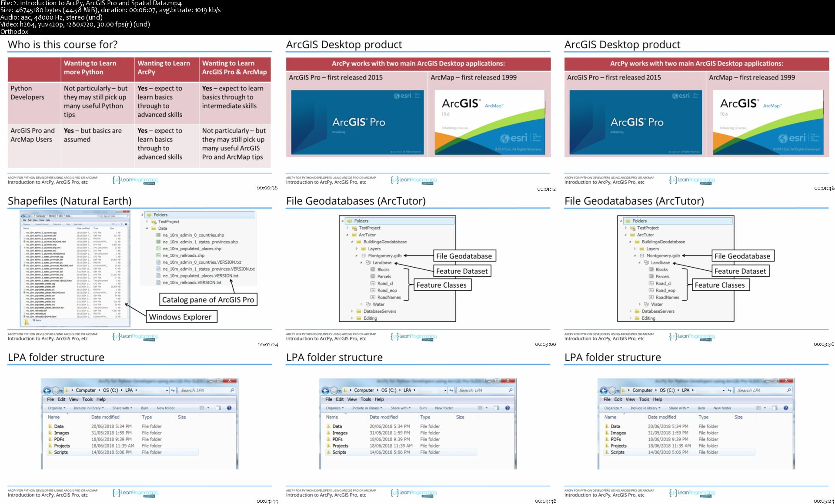835x504 pixels.
Task: Open the Tools menu in the 00:04:44 frame
Action: click(87, 399)
